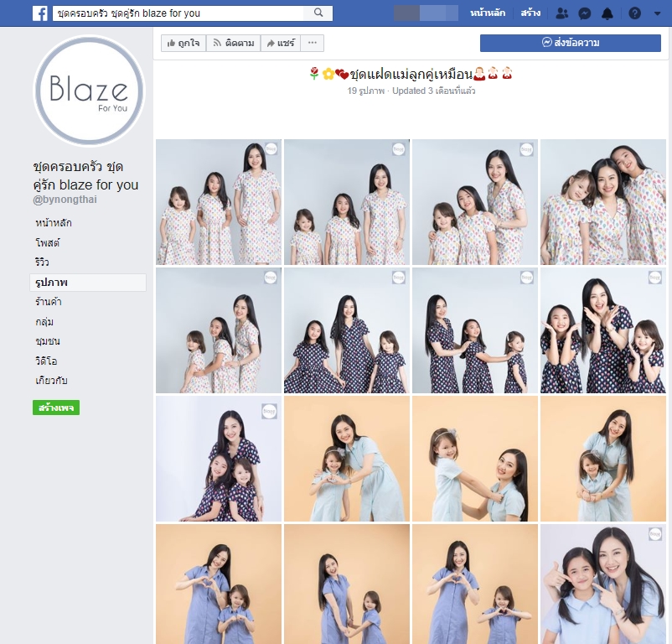Click the ส่งข้อความ (Send Message) button

pyautogui.click(x=570, y=43)
